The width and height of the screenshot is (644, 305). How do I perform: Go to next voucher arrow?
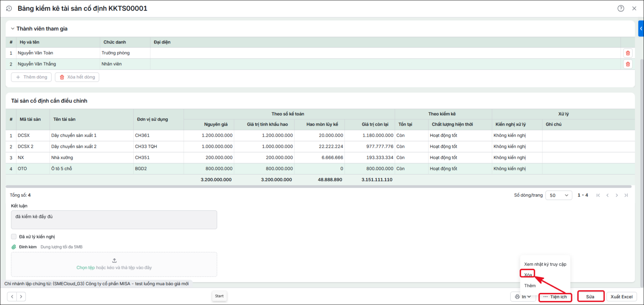(21, 297)
